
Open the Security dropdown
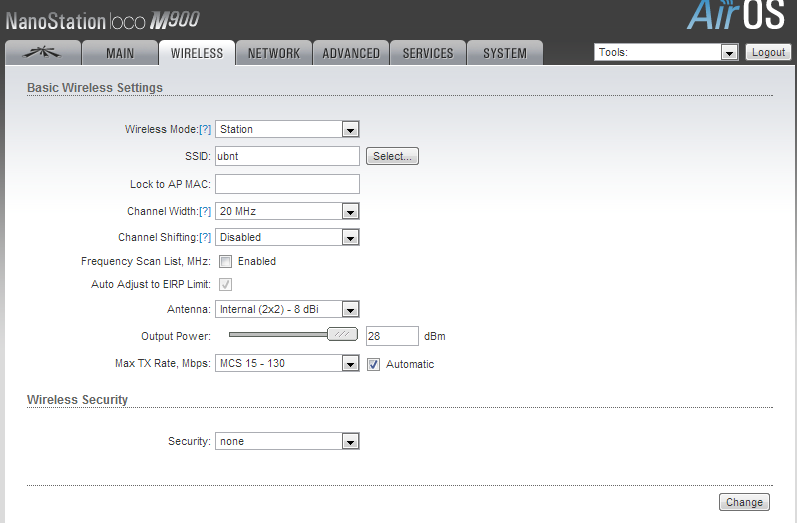coord(287,441)
